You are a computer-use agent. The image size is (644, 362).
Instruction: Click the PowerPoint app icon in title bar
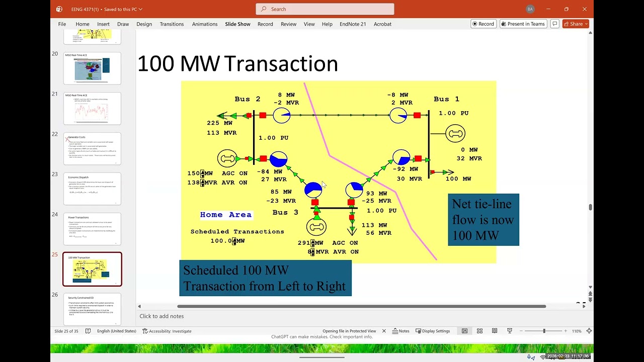pos(59,9)
